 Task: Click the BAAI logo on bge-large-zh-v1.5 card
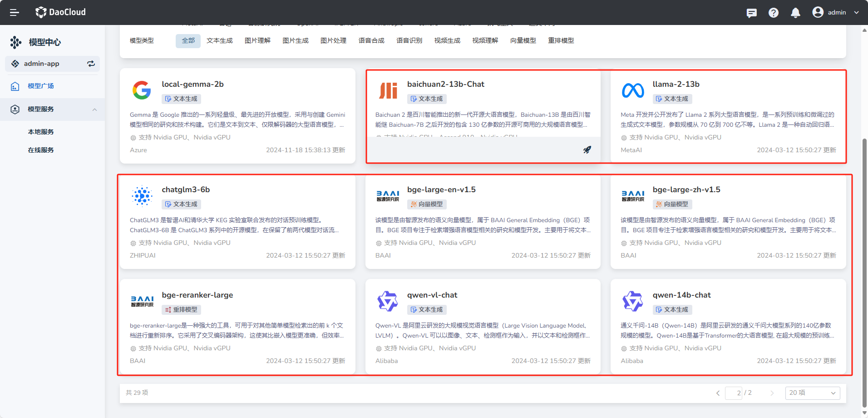tap(633, 196)
